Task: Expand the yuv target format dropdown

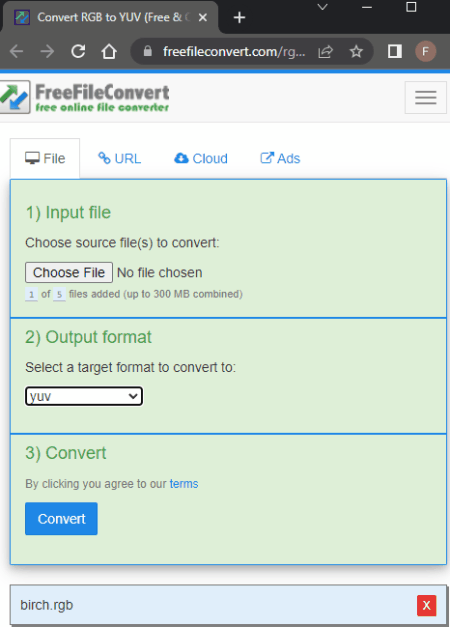Action: [x=84, y=396]
